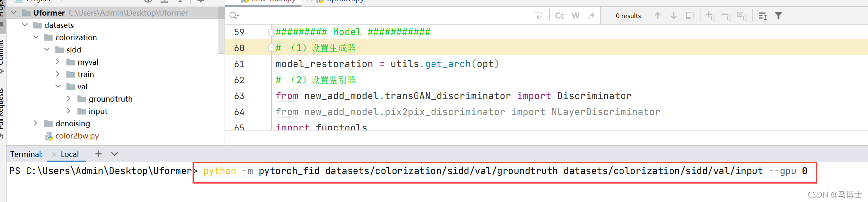868x202 pixels.
Task: Select the color2bw.py file
Action: (77, 136)
